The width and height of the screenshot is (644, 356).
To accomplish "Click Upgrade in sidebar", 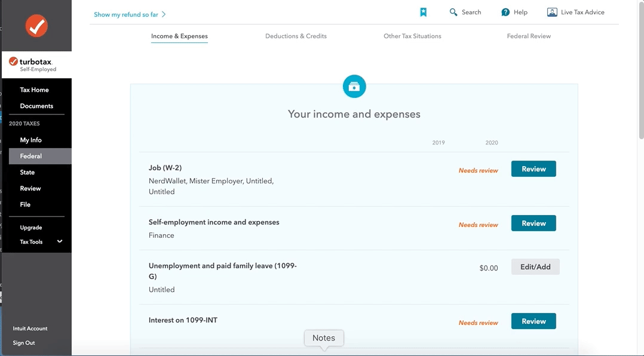I will point(31,228).
